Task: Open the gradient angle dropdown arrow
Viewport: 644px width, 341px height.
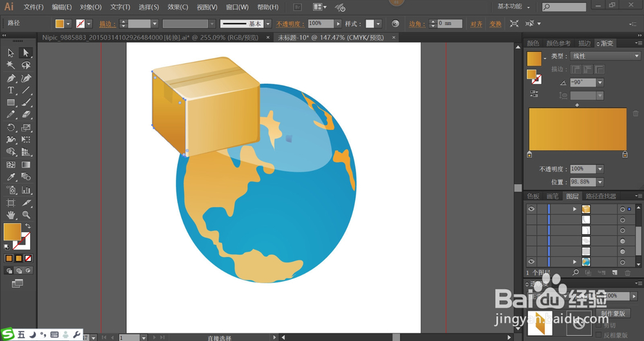Action: 600,82
